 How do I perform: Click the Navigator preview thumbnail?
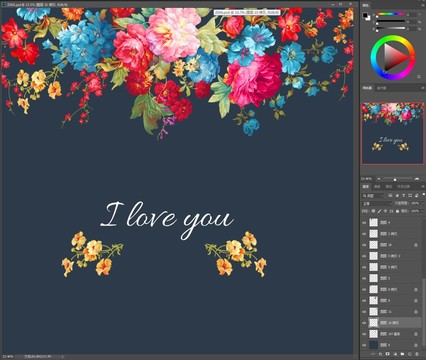[x=392, y=133]
